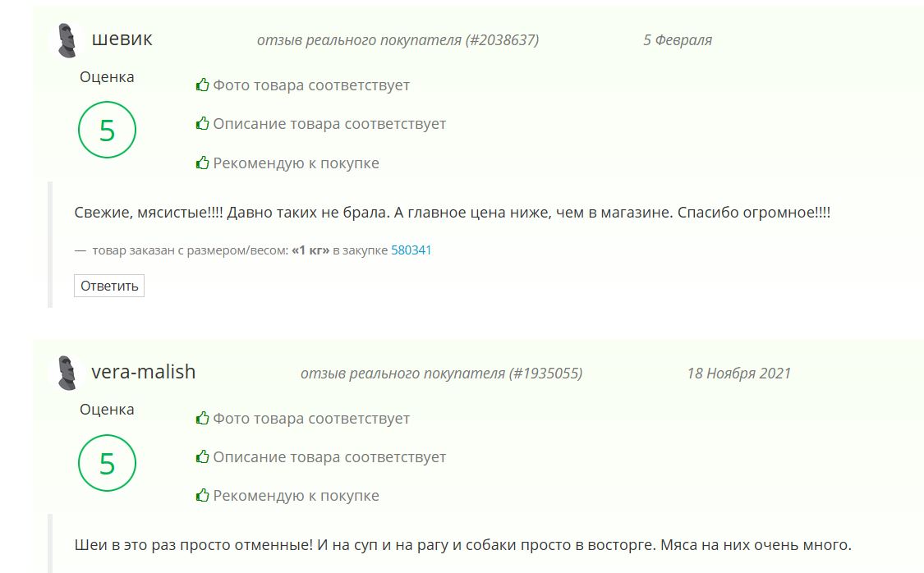Click the date 5 Февраля
The width and height of the screenshot is (924, 573).
click(x=677, y=39)
